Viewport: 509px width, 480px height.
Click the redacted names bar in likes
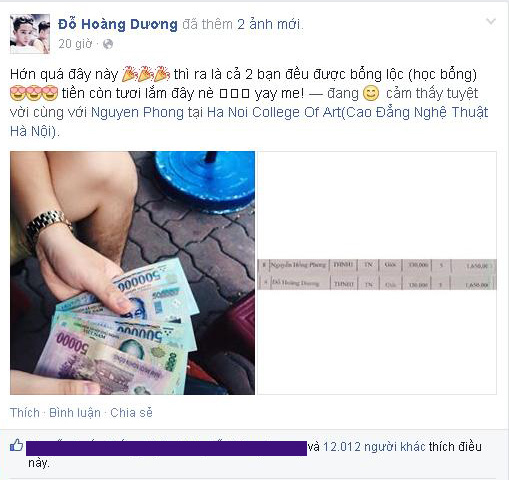tap(166, 448)
